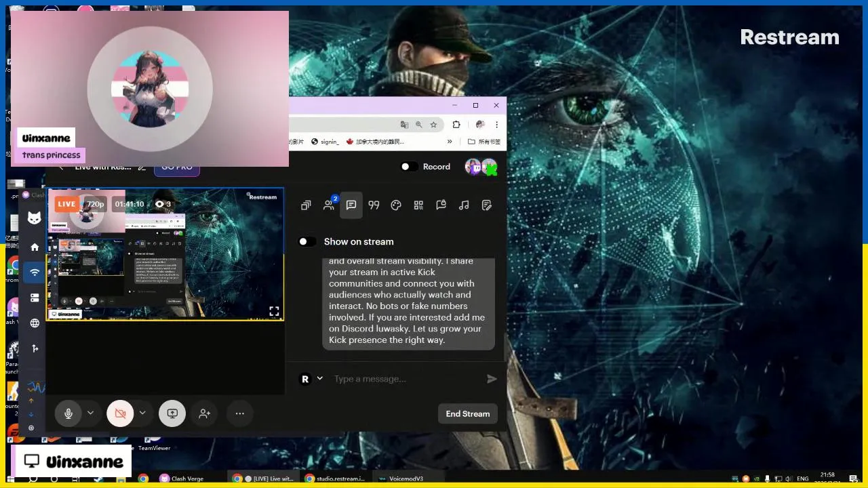Click the Type a message field
This screenshot has width=868, height=488.
tap(407, 379)
